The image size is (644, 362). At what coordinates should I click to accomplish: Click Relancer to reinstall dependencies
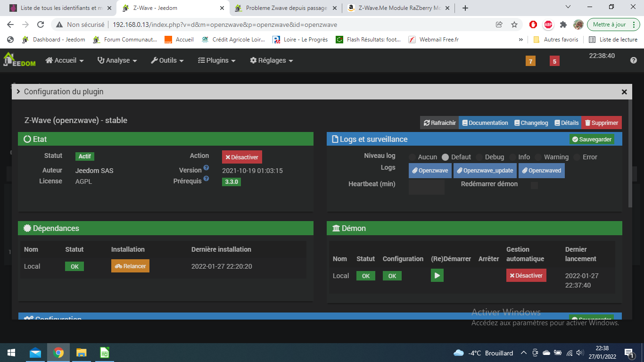pyautogui.click(x=130, y=266)
